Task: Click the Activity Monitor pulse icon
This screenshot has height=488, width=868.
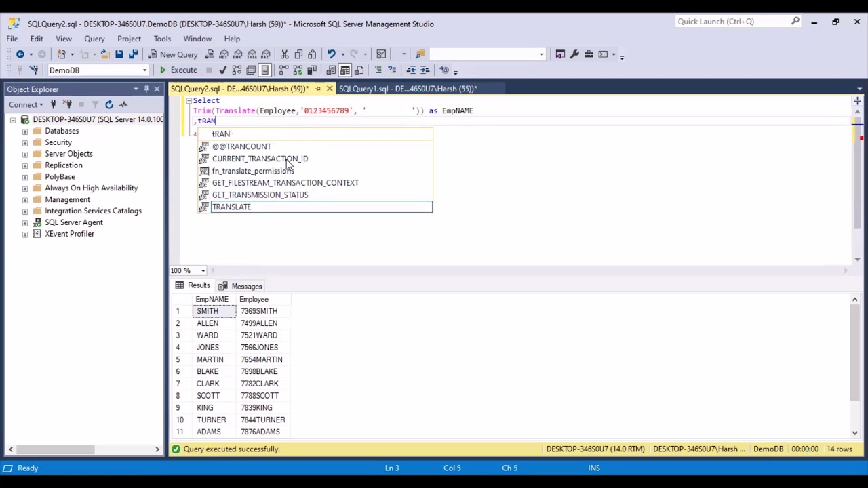Action: click(123, 104)
